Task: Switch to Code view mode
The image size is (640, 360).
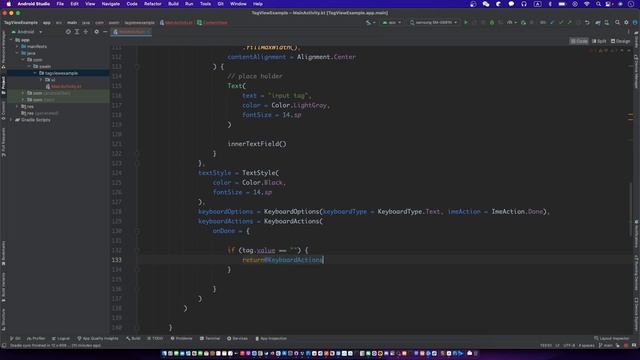Action: click(x=579, y=41)
